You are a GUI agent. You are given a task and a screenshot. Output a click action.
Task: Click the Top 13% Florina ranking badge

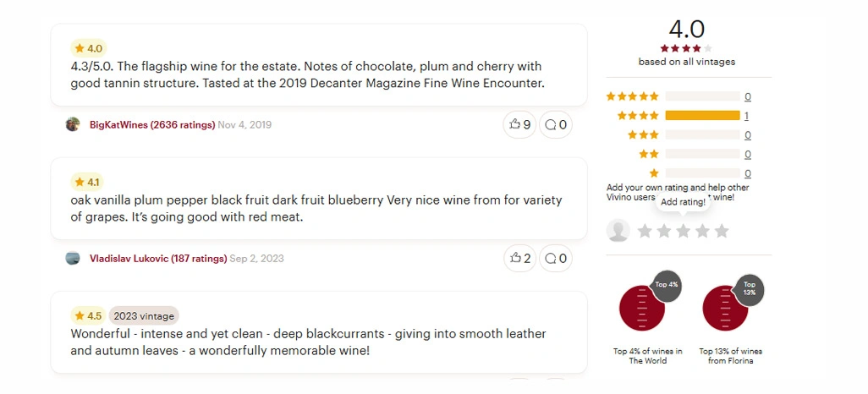[750, 288]
